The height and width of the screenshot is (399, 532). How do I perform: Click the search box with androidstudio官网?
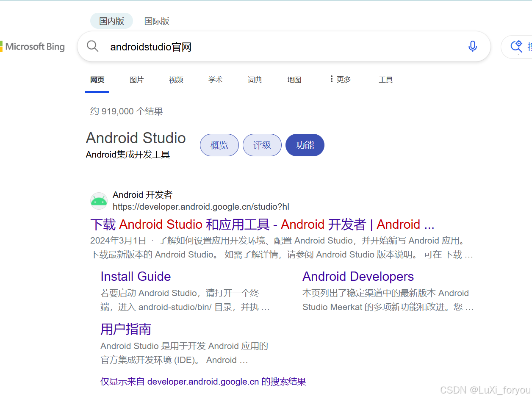point(284,47)
